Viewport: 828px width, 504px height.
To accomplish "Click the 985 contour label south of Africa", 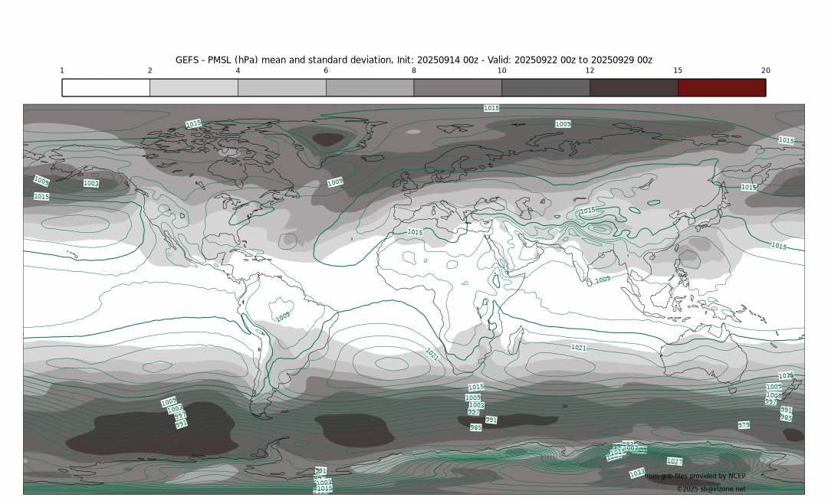I will (x=476, y=427).
